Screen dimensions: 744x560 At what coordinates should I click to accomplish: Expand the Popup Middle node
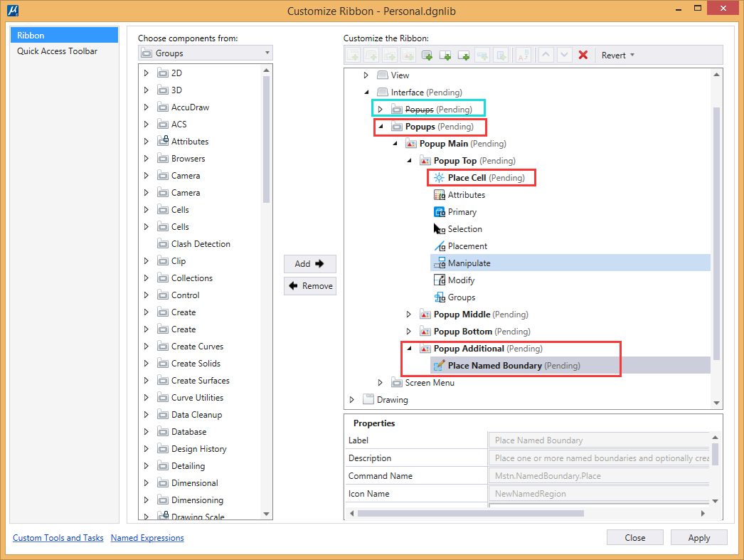tap(408, 315)
